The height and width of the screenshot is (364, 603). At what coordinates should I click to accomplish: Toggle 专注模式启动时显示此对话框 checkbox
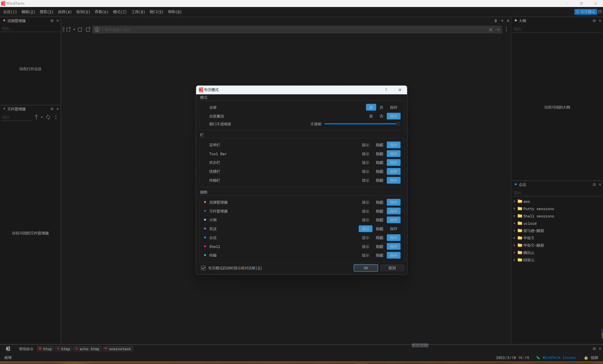(x=203, y=268)
